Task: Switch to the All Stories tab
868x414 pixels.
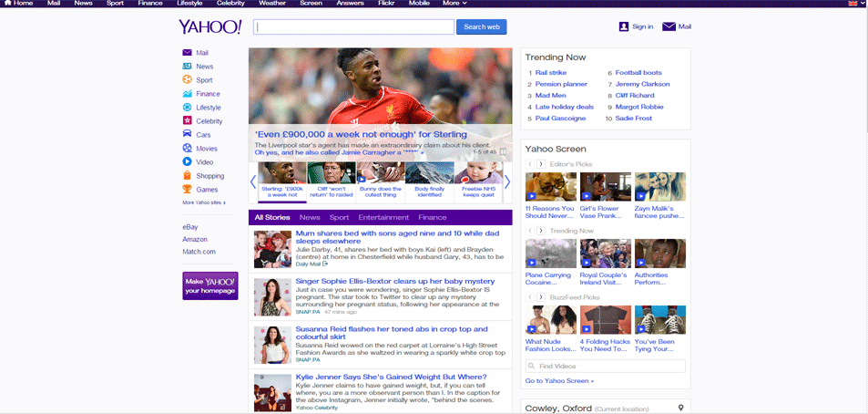Action: 272,217
